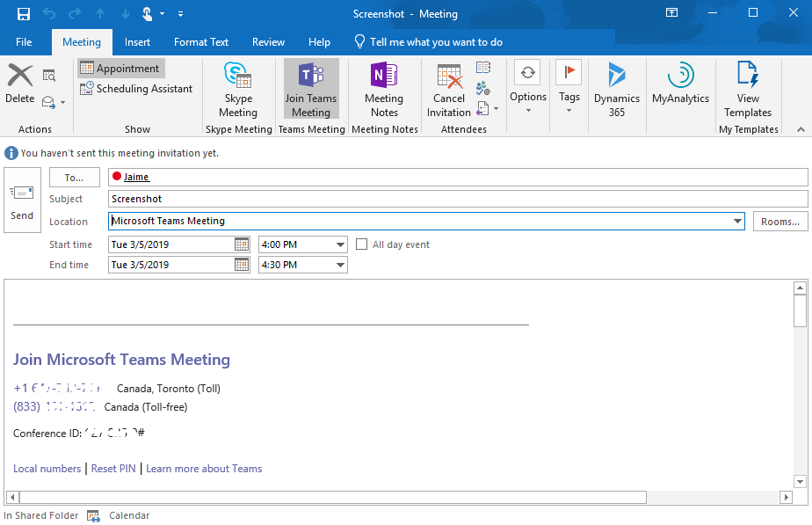Open Meeting Notes in OneNote
The image size is (812, 525).
pyautogui.click(x=384, y=88)
